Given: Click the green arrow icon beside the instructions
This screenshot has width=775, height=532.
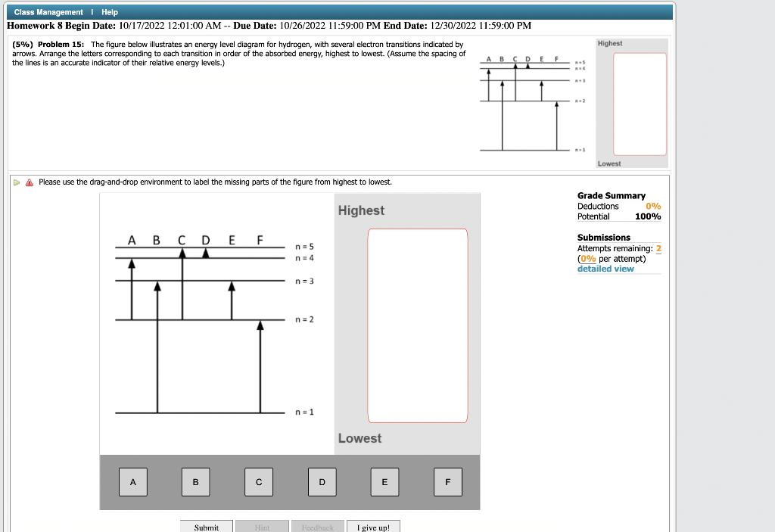Looking at the screenshot, I should click(15, 182).
